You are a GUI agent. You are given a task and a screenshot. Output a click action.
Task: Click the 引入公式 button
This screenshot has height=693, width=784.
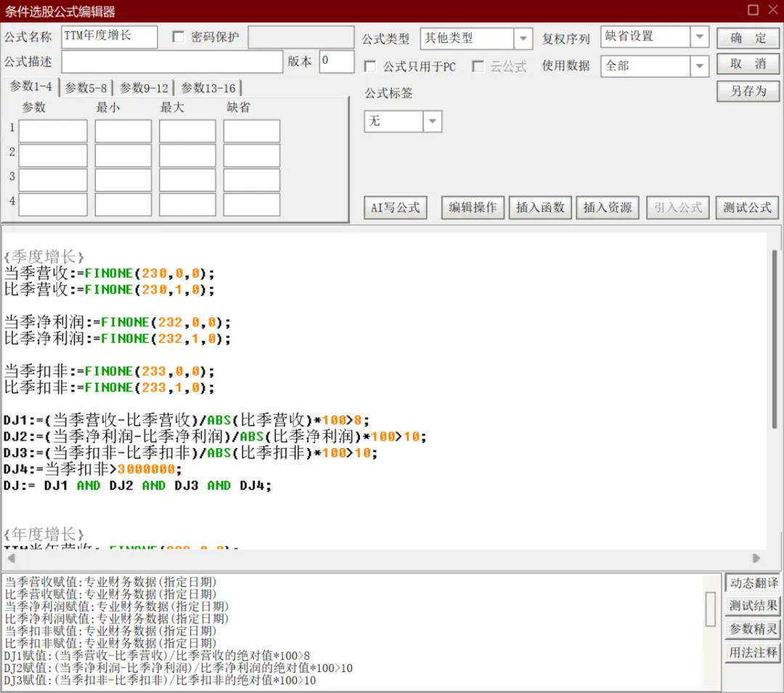click(677, 208)
